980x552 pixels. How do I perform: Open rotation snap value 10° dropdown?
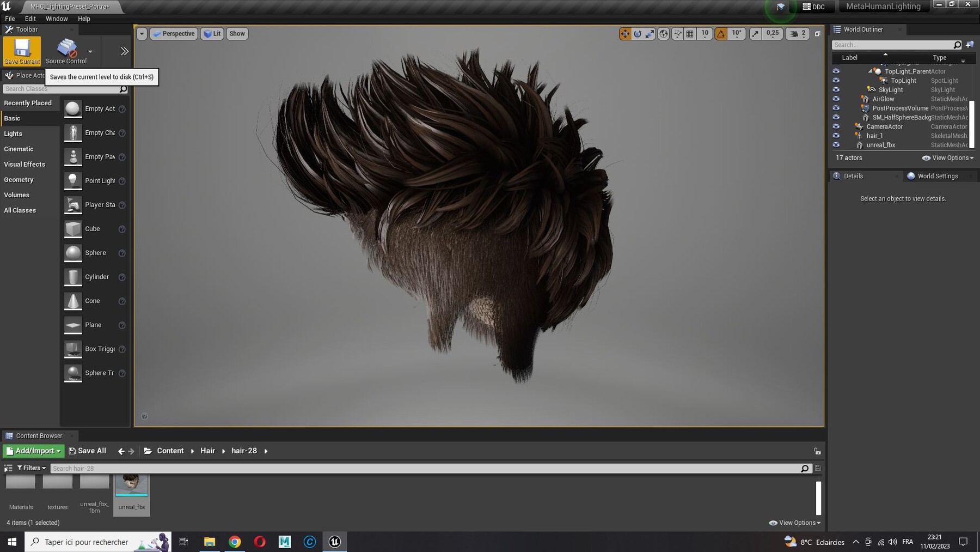click(737, 34)
